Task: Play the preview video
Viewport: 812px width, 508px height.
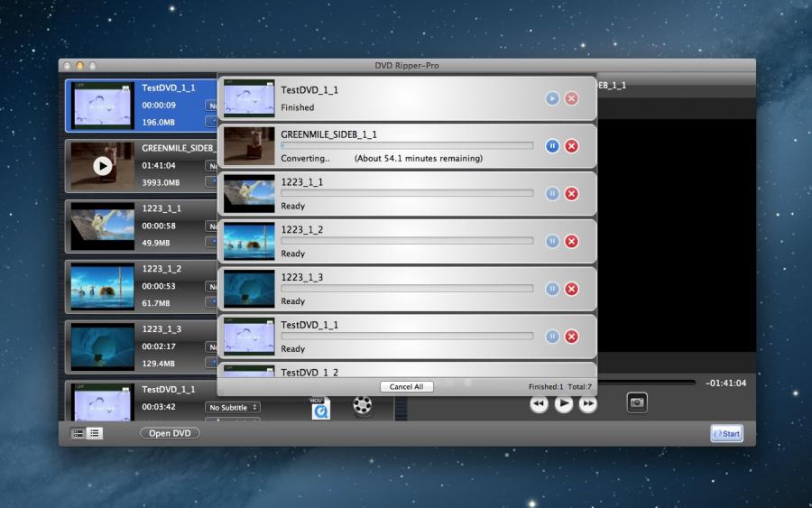Action: click(563, 403)
